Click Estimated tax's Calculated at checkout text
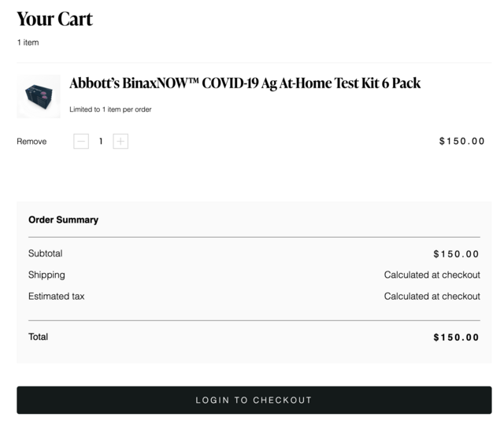Screen dimensions: 504x421 click(x=432, y=296)
